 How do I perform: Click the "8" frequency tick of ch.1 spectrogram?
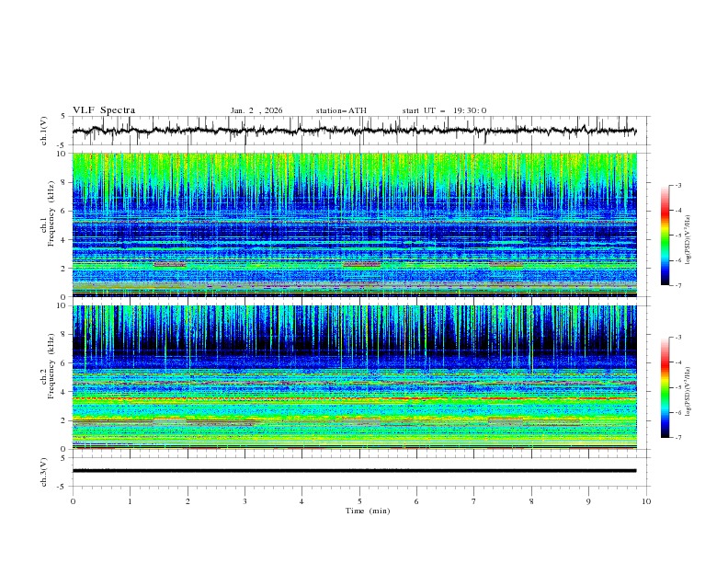pyautogui.click(x=65, y=182)
